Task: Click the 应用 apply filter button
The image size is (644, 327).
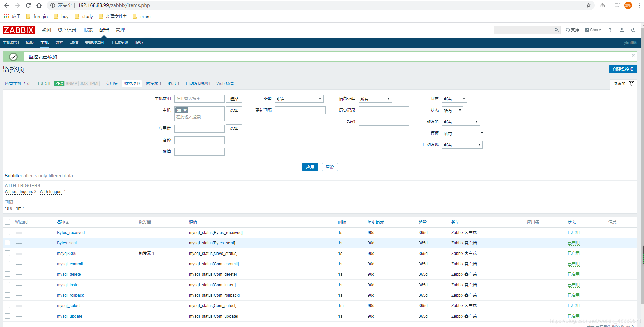Action: (x=310, y=167)
